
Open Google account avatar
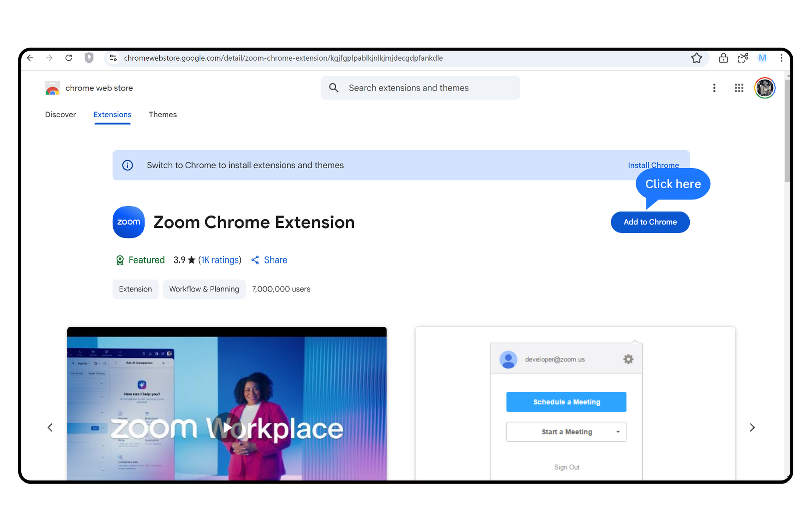point(765,88)
